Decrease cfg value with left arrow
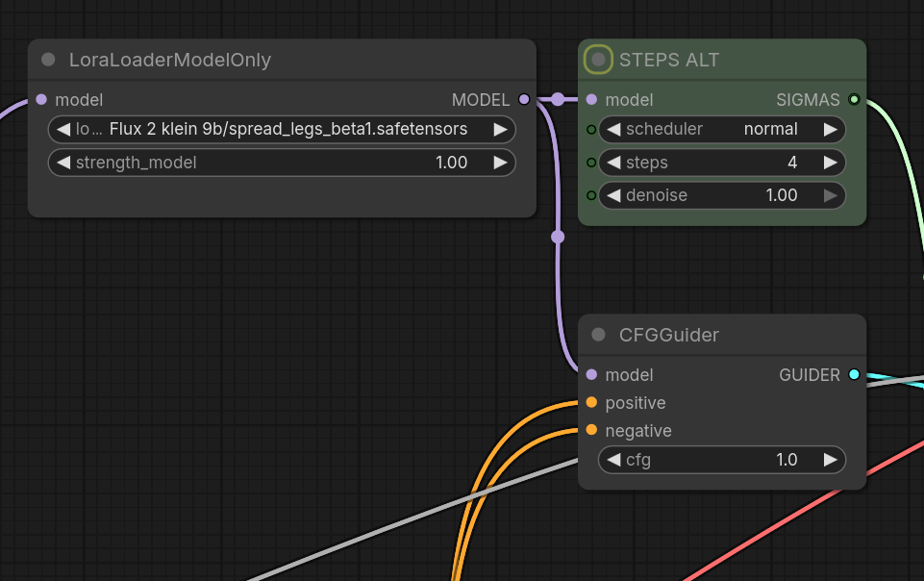 pos(614,460)
